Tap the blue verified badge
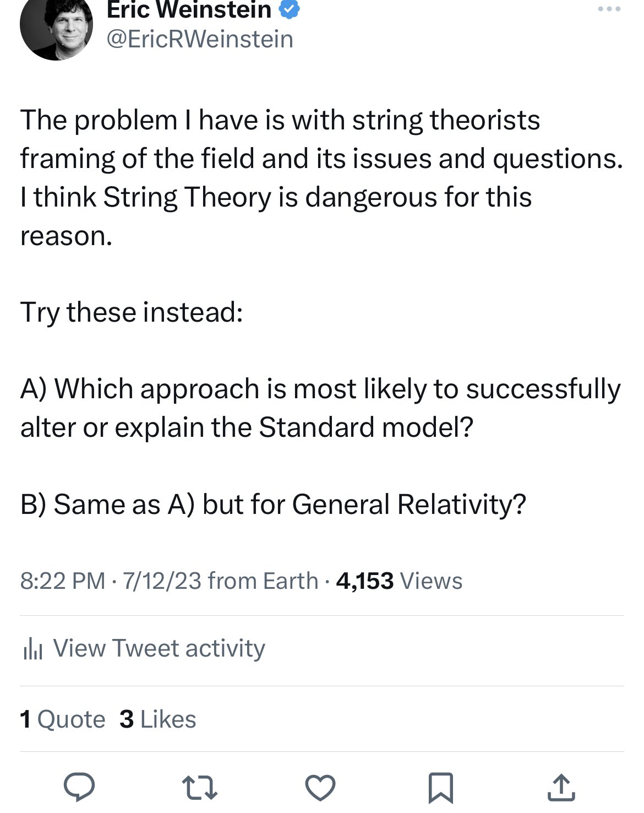 pos(290,10)
